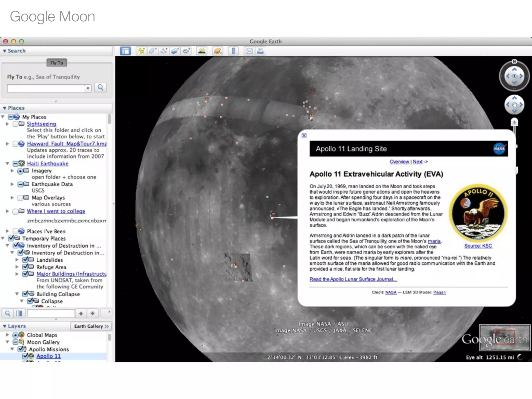Click the look joystick eye center

pos(514,76)
